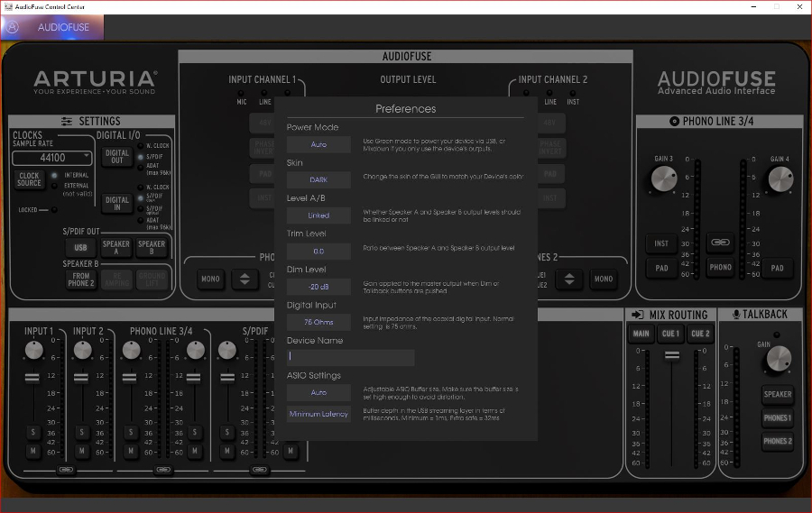Mute the Input 2 channel
The image size is (812, 513).
click(82, 451)
